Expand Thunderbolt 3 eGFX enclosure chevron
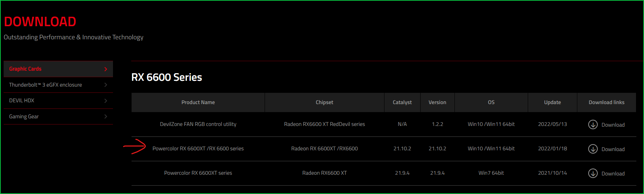This screenshot has width=644, height=194. tap(106, 85)
